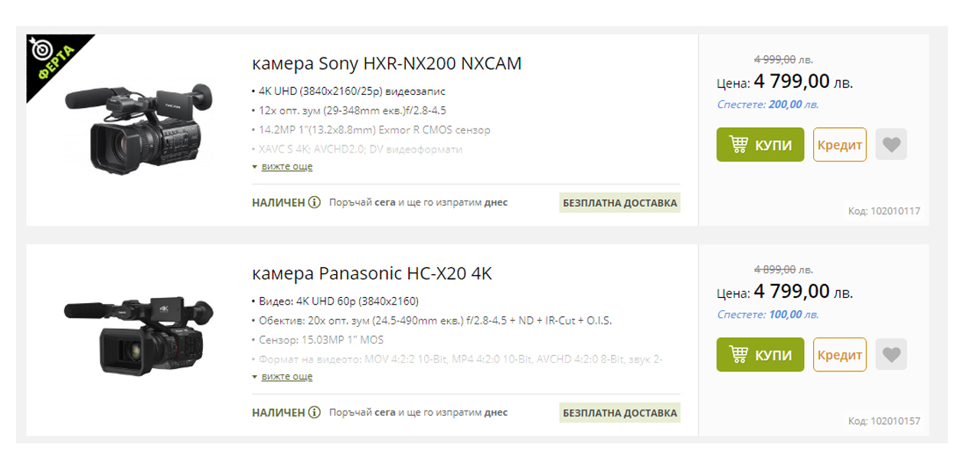Click НАЛИЧЕН status on Sony listing
Viewport: 980px width, 464px height.
[279, 203]
